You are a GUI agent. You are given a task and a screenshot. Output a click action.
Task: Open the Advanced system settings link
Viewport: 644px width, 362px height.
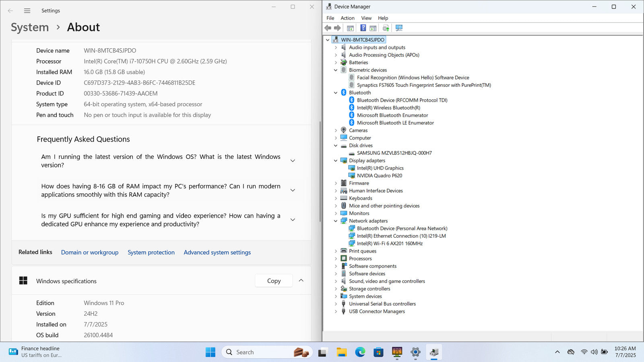tap(217, 252)
